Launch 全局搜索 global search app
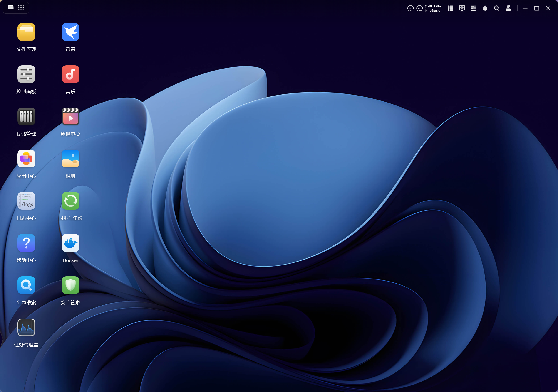558x392 pixels. (26, 285)
